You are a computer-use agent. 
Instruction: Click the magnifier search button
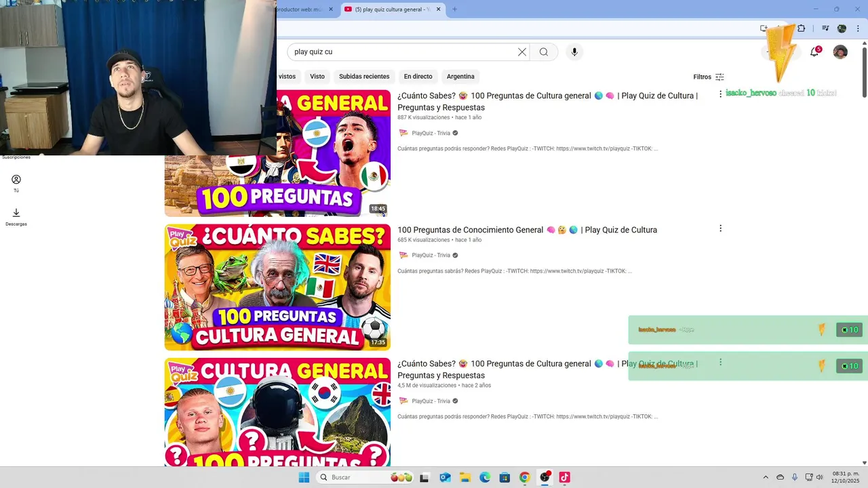(x=544, y=52)
